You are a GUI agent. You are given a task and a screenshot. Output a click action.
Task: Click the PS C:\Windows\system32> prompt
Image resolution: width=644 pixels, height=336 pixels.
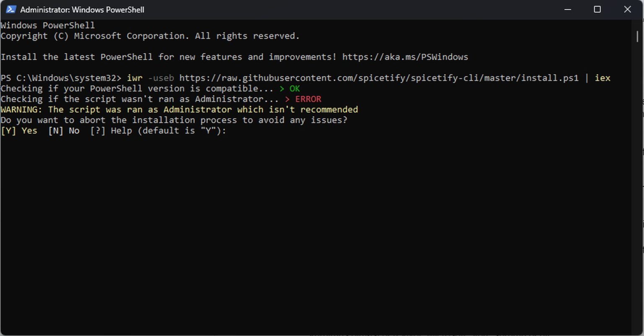61,78
